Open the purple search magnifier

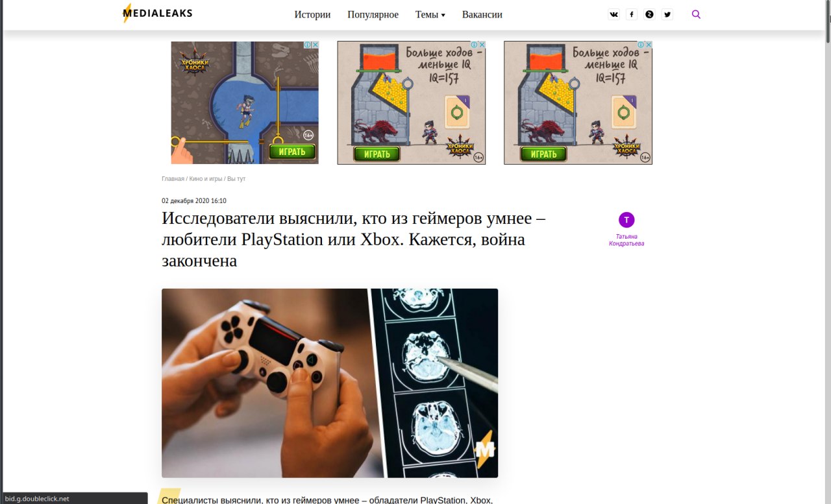click(x=696, y=14)
